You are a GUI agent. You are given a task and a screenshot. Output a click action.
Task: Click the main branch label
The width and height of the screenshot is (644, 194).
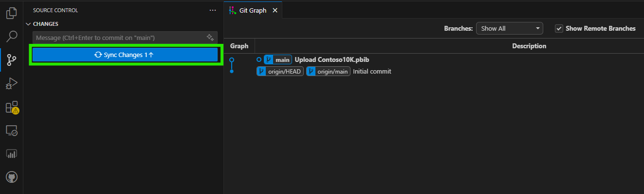click(x=278, y=59)
